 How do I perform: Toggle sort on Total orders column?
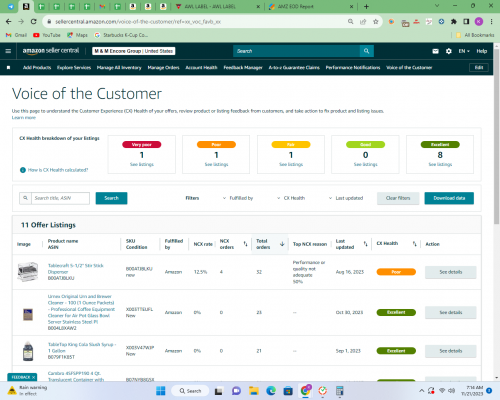(x=282, y=244)
